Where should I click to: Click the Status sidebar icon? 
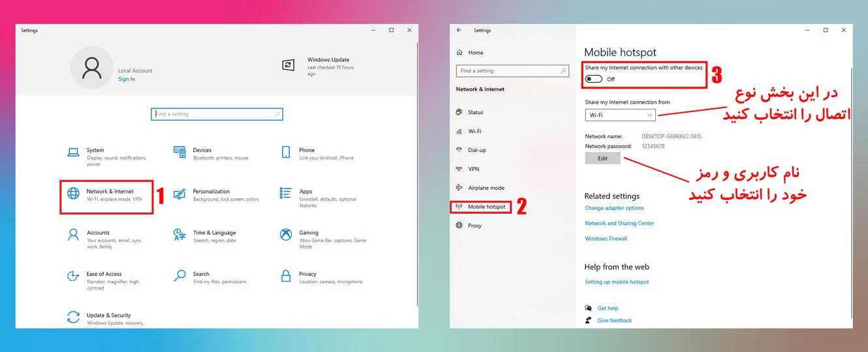click(x=459, y=112)
